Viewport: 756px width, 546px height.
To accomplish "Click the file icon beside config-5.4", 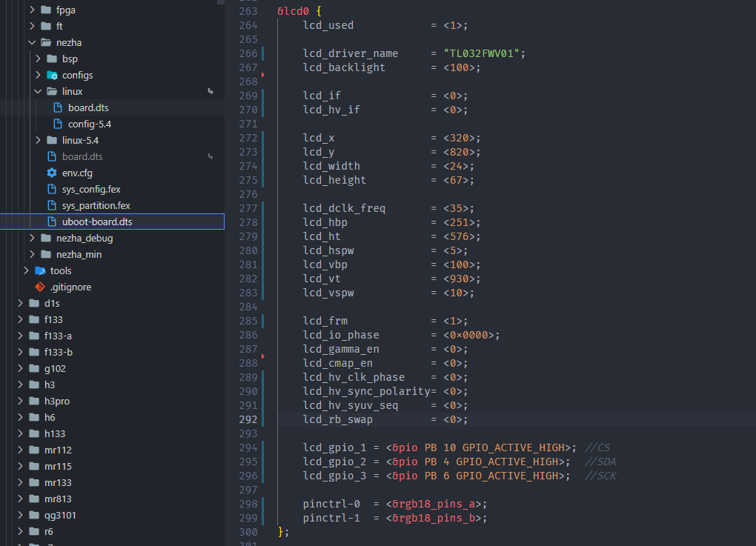I will click(x=58, y=124).
